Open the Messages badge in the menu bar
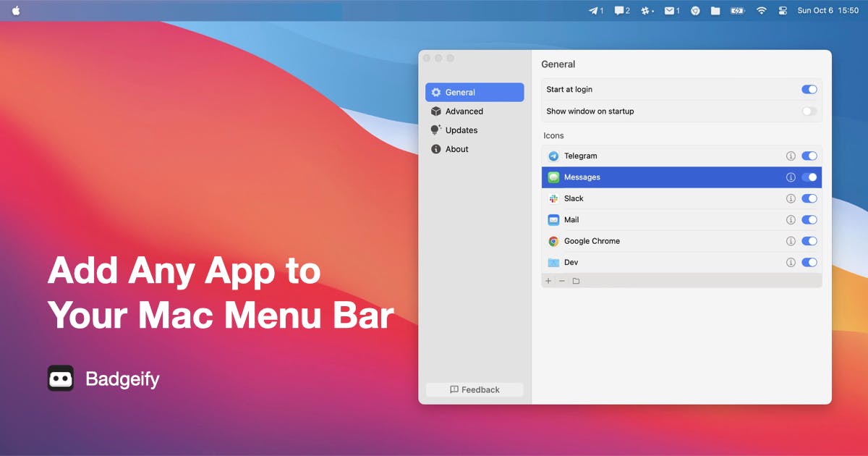The height and width of the screenshot is (456, 868). (622, 11)
